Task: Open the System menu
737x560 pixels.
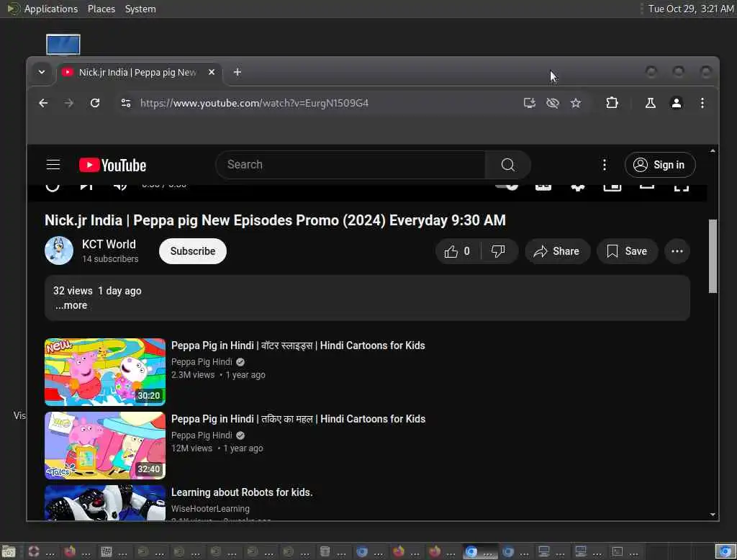Action: [x=140, y=9]
